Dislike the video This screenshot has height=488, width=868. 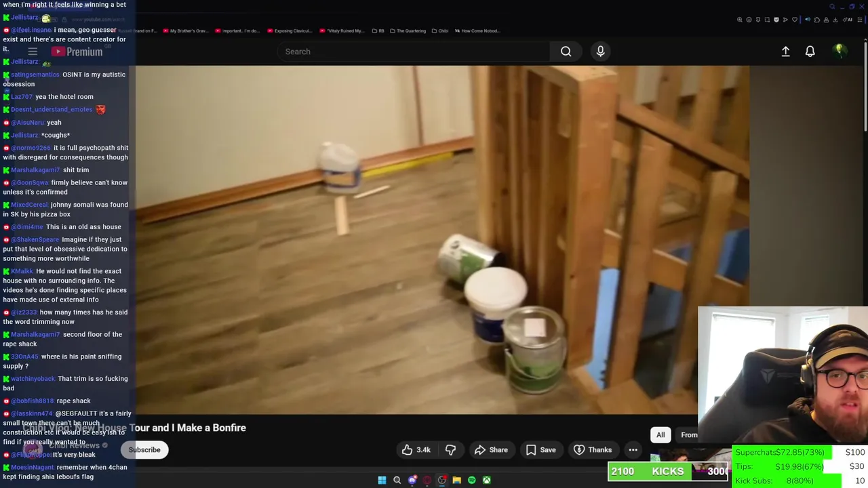tap(450, 450)
